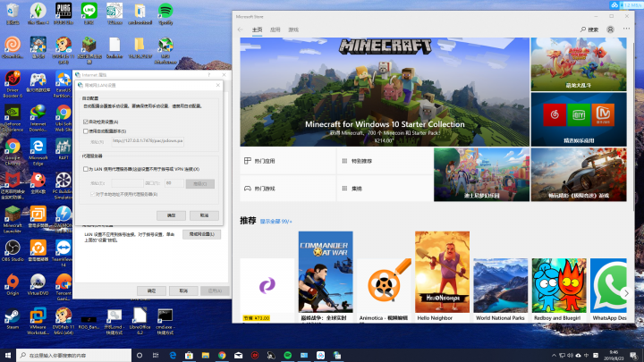Open The Sims 4 desktop shortcut

point(38,13)
